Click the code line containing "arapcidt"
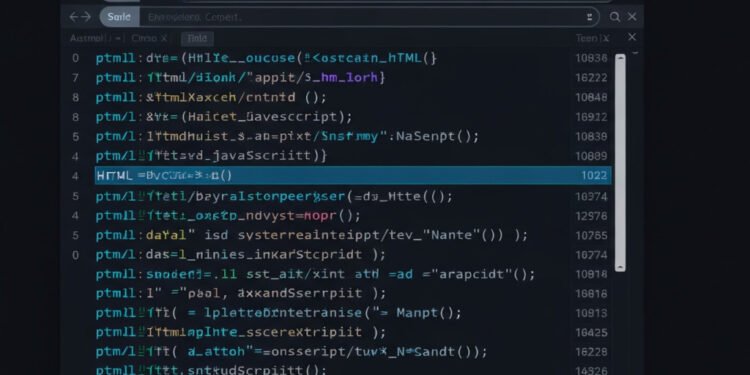 tap(315, 275)
